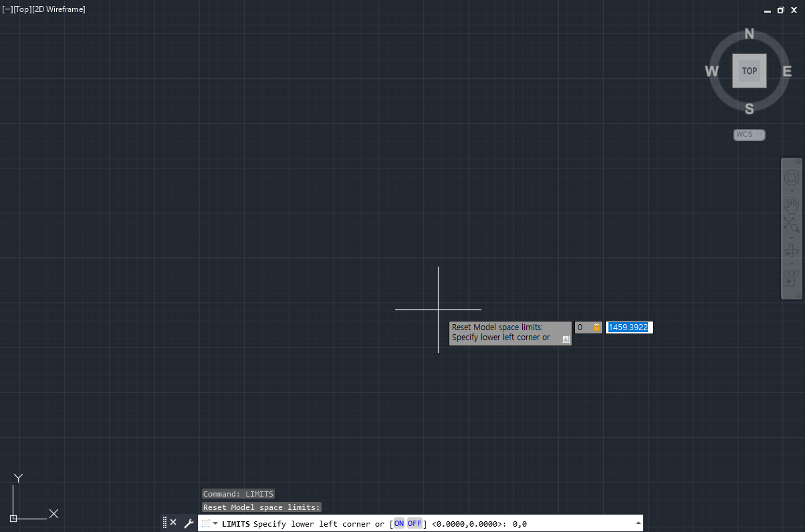This screenshot has height=532, width=805.
Task: Expand the SteeringWheels dropdown arrow
Action: (x=792, y=192)
